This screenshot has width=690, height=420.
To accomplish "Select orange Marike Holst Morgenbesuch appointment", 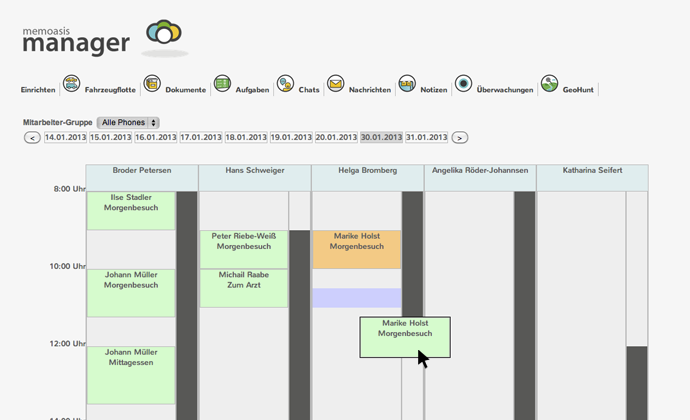I will click(356, 249).
